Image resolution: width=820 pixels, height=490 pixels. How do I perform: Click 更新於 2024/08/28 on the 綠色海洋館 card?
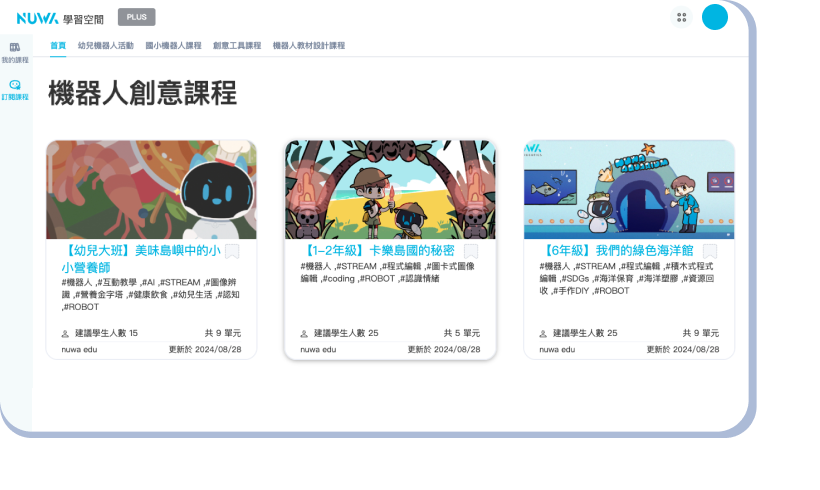683,349
